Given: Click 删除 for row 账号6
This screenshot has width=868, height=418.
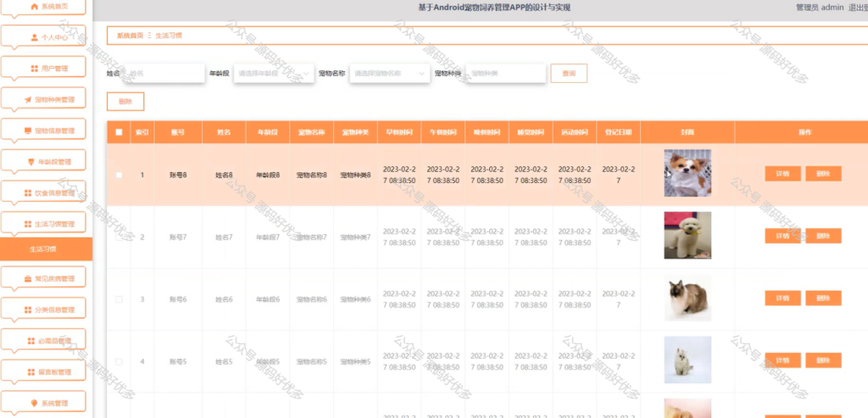Looking at the screenshot, I should point(823,298).
